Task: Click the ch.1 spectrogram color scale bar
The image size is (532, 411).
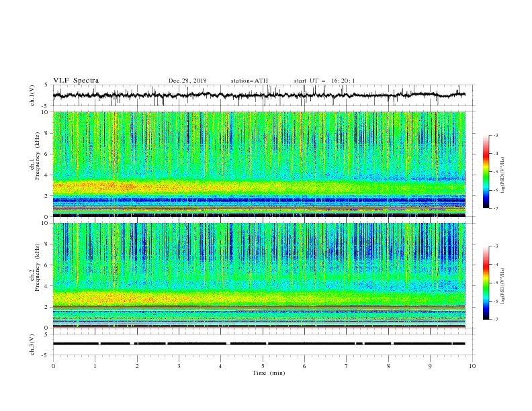Action: 486,172
